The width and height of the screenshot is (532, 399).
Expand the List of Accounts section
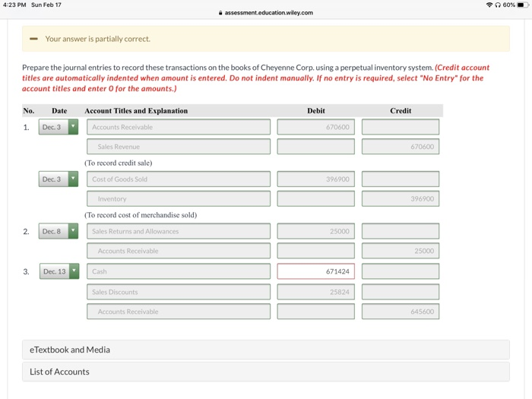tap(266, 372)
